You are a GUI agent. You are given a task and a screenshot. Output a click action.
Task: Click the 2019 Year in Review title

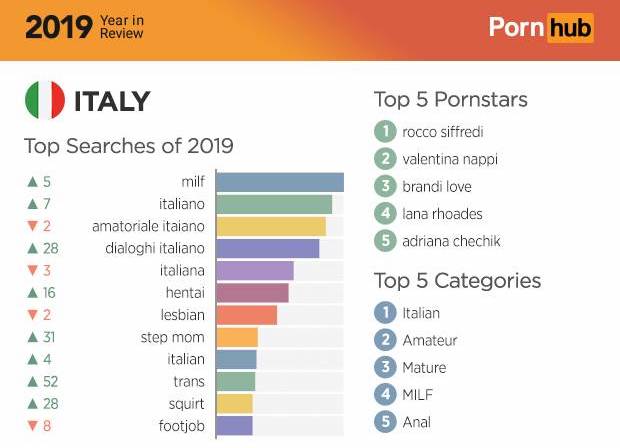pyautogui.click(x=84, y=27)
